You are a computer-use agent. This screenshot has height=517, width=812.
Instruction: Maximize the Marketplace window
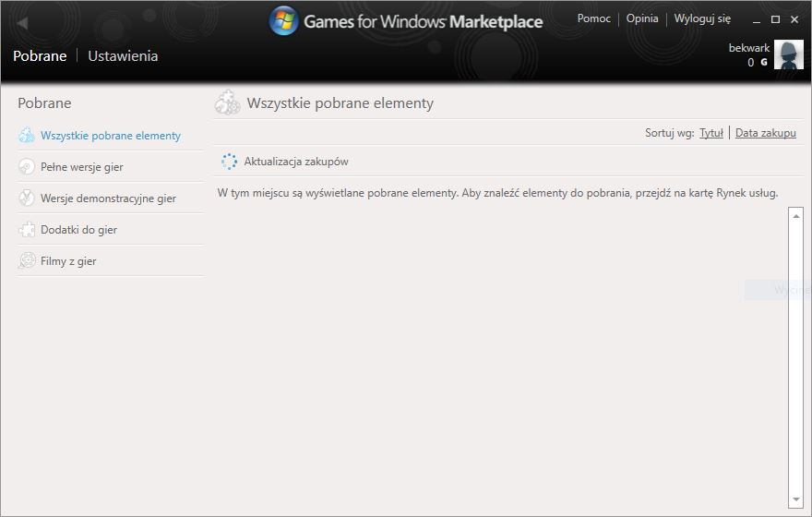(775, 19)
